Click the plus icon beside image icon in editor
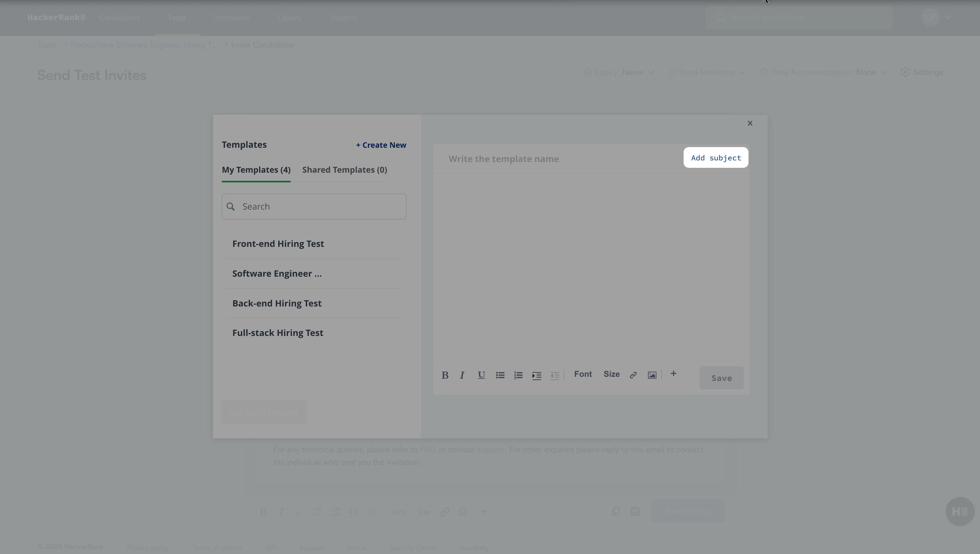980x554 pixels. click(x=673, y=374)
